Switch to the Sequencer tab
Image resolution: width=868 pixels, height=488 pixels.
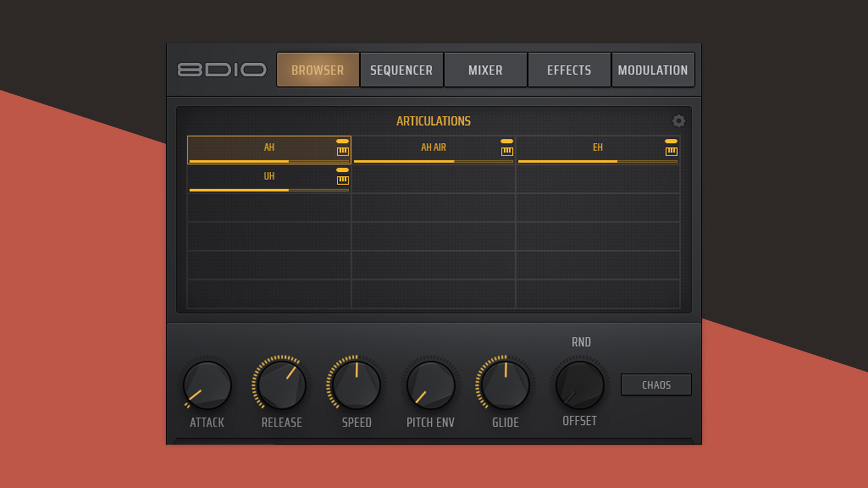click(x=401, y=70)
